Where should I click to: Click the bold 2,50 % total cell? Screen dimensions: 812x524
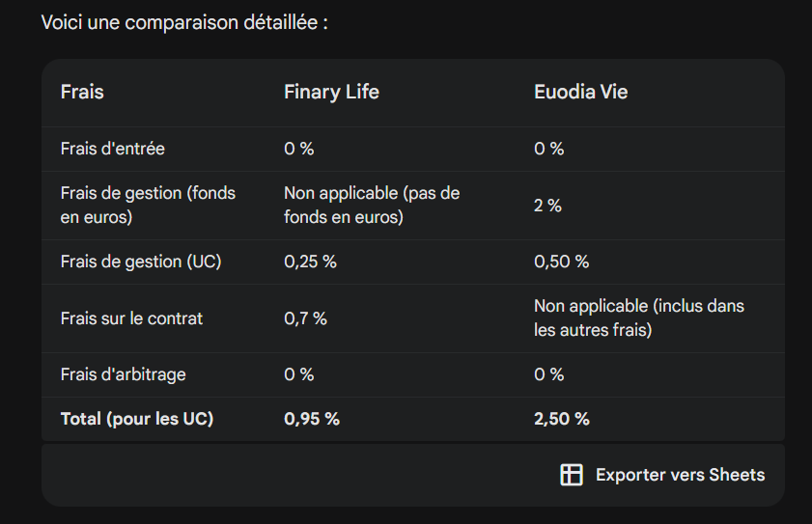pyautogui.click(x=562, y=419)
